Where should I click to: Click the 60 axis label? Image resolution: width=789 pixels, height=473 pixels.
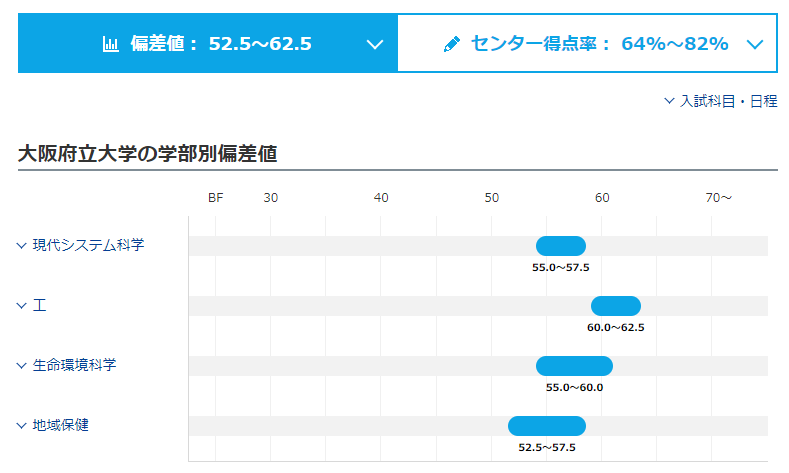602,198
